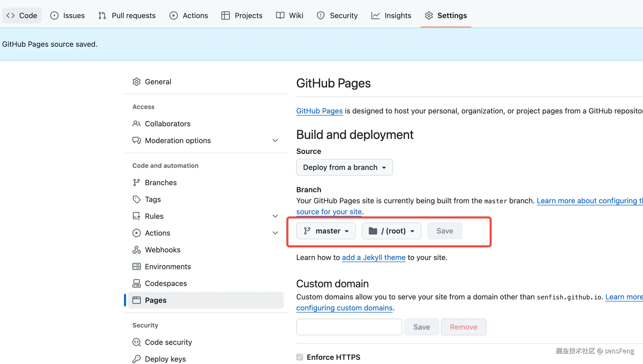Open the Insights tab
643x364 pixels.
(x=391, y=15)
